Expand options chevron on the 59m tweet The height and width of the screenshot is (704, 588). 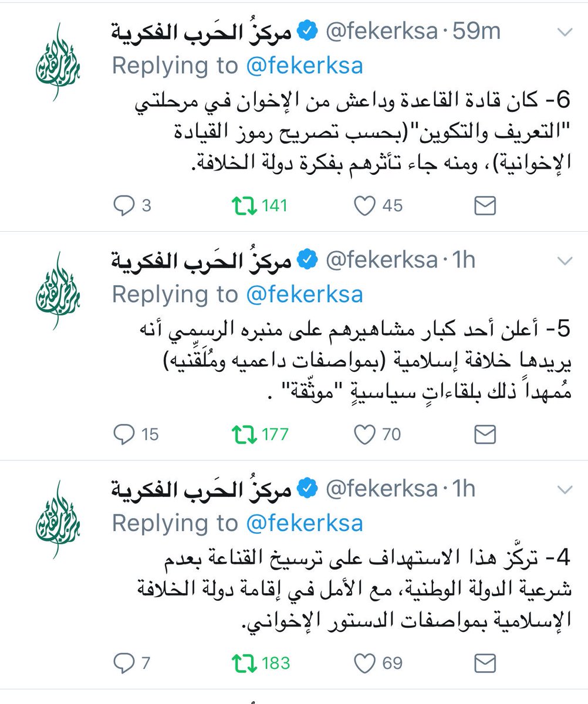[563, 33]
